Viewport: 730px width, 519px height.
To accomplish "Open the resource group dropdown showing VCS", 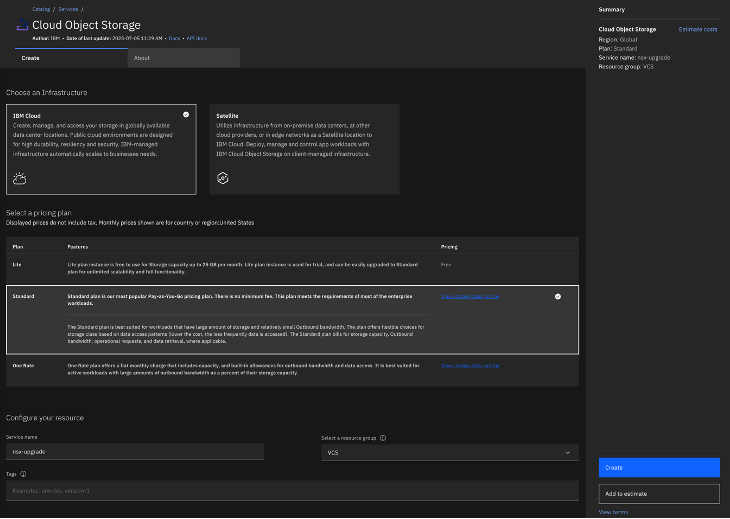I will (449, 453).
